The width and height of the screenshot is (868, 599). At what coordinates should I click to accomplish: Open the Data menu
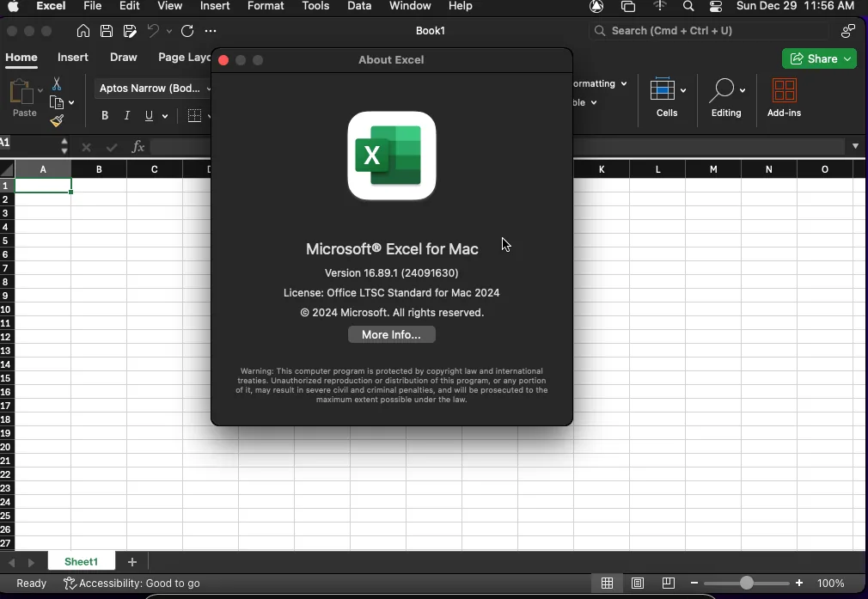coord(359,6)
